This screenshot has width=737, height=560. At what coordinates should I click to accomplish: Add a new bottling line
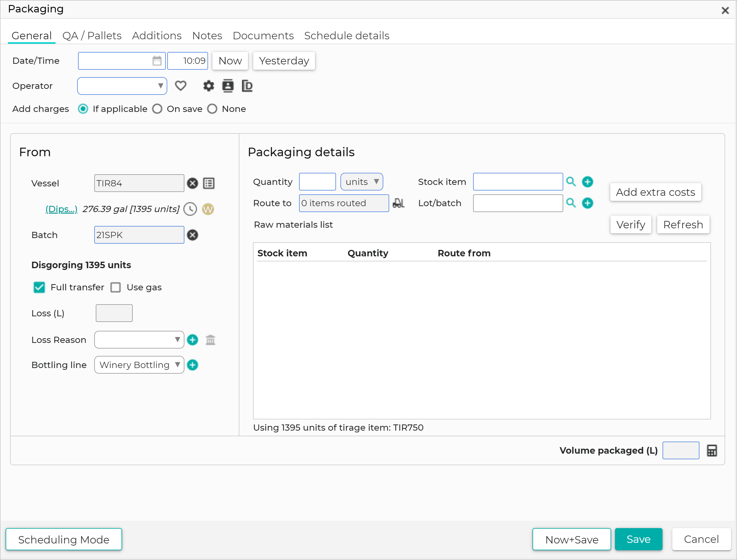(x=192, y=365)
